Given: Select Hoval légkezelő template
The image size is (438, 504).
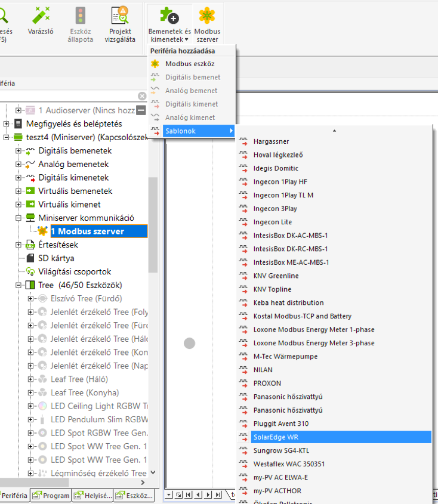Looking at the screenshot, I should 334,155.
